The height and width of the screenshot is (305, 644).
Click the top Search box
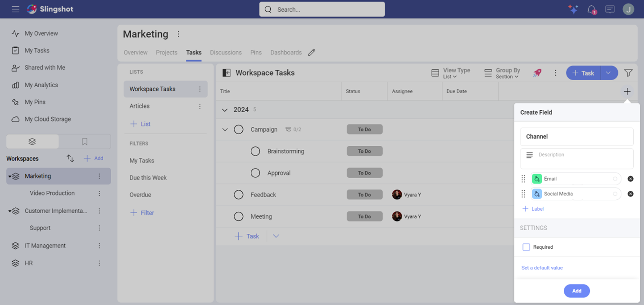tap(322, 9)
